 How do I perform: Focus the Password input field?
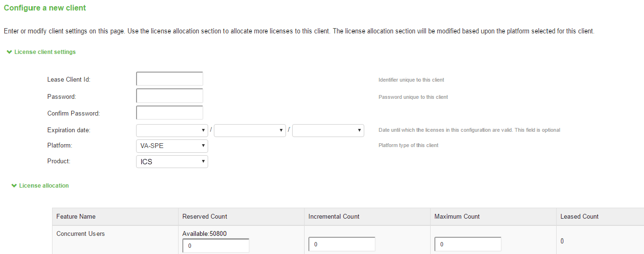pyautogui.click(x=169, y=96)
